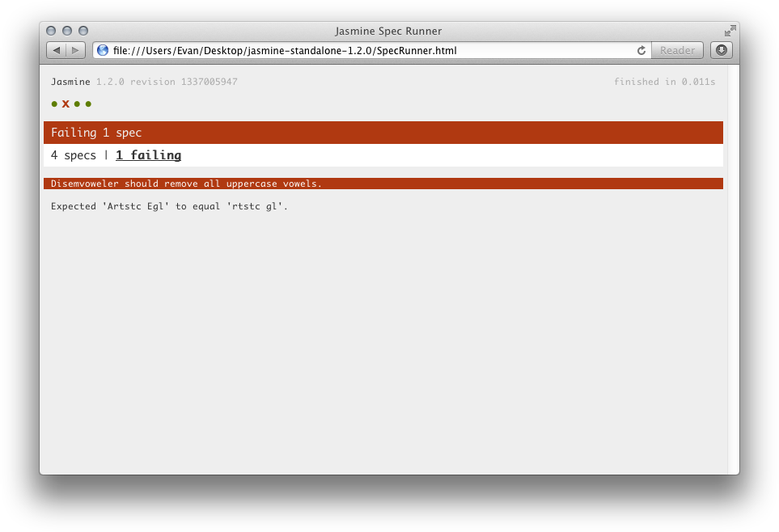Go forward with the browser forward arrow

(x=75, y=50)
